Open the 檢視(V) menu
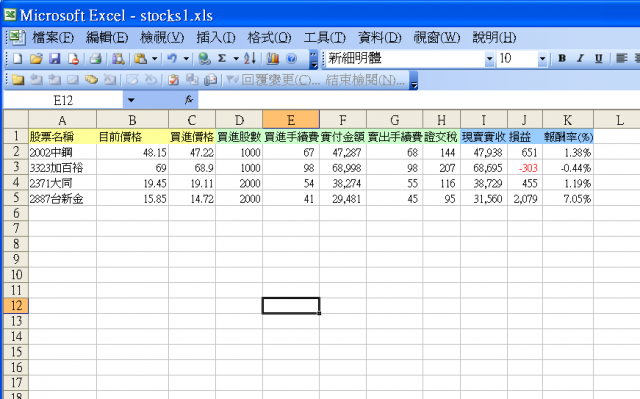Image resolution: width=640 pixels, height=399 pixels. pyautogui.click(x=162, y=38)
